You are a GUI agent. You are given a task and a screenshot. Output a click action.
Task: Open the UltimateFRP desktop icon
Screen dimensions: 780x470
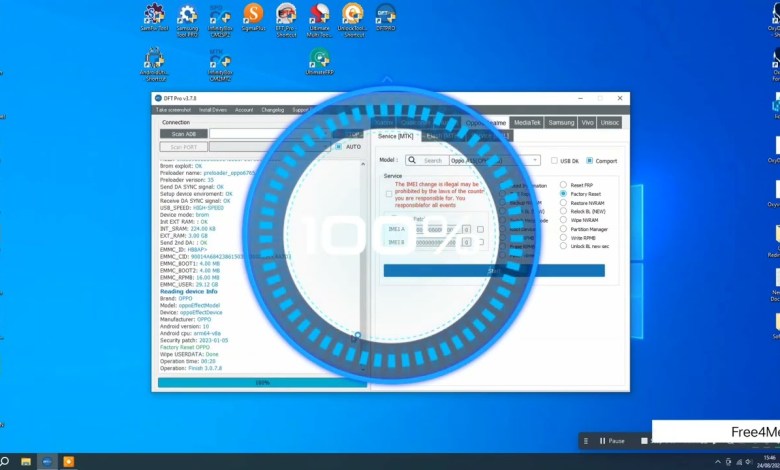point(320,59)
